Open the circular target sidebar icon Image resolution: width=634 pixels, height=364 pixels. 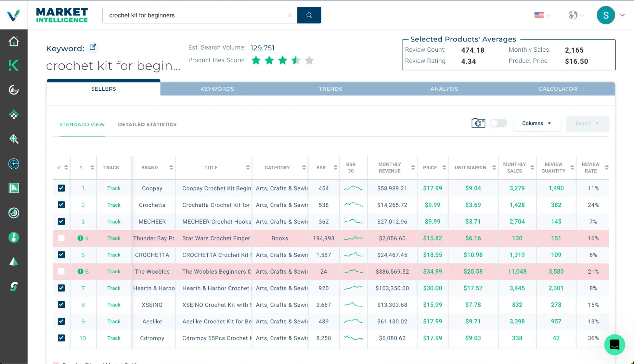click(x=14, y=213)
